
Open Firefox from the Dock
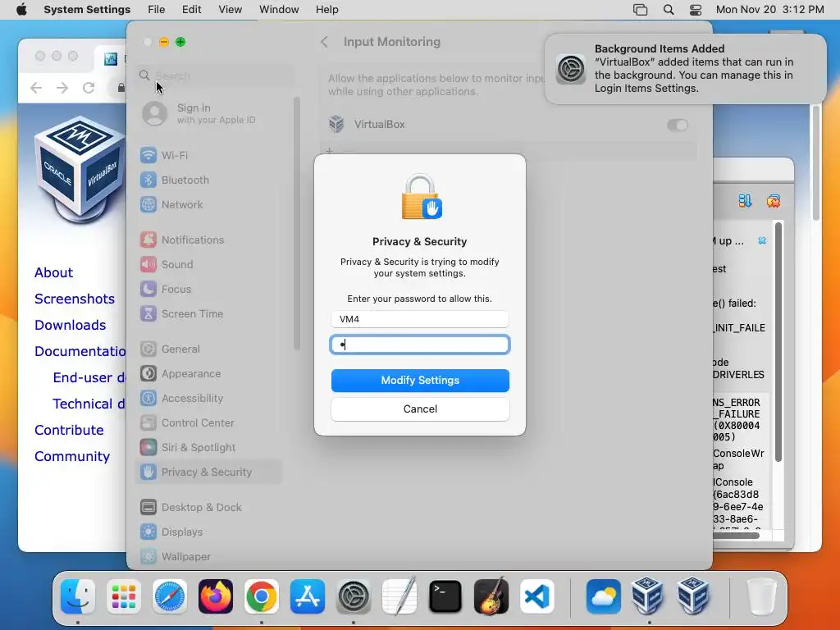pos(216,596)
